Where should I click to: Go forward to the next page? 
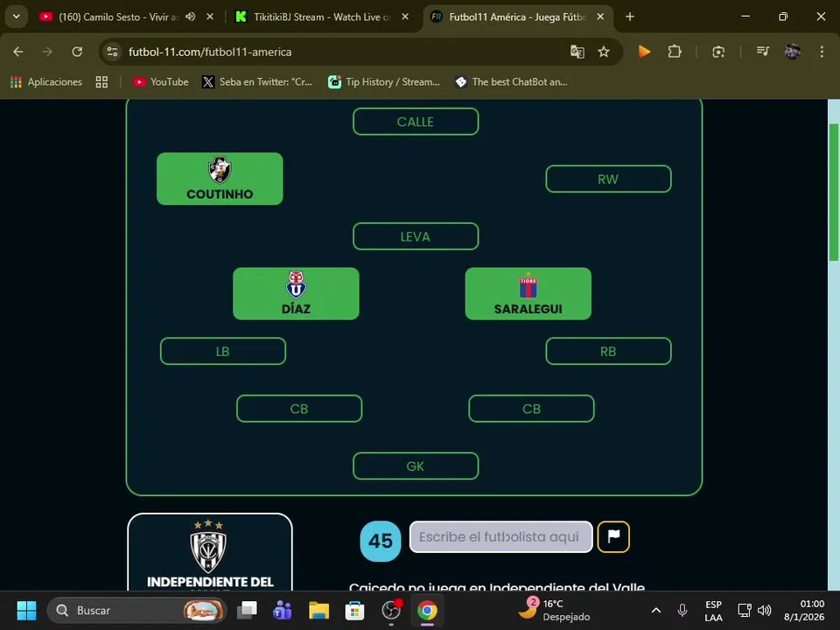click(47, 52)
